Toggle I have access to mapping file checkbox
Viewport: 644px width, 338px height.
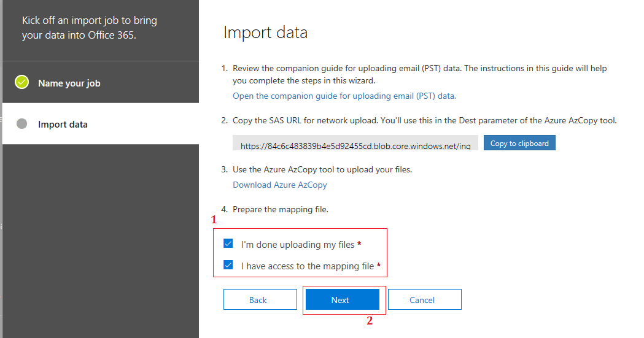click(x=228, y=265)
